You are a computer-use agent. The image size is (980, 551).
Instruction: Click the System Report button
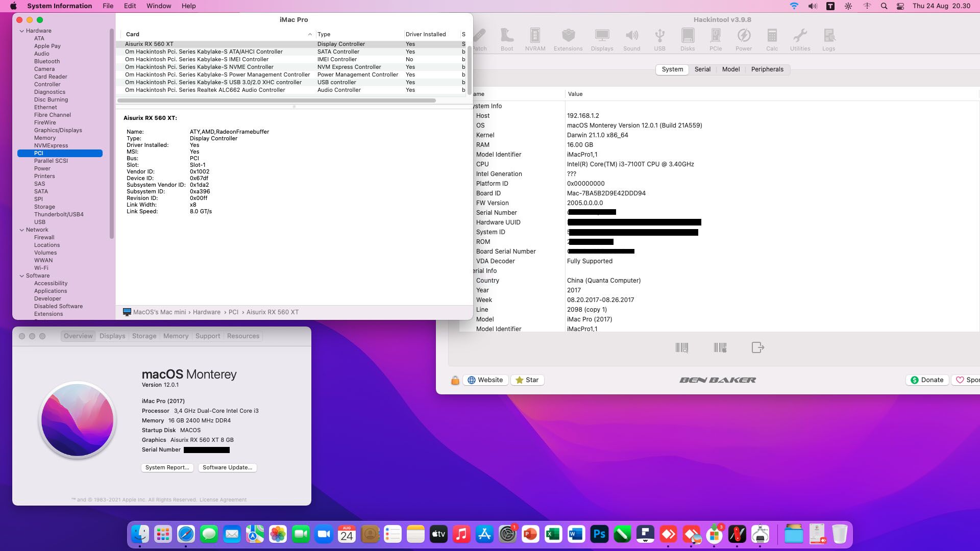(x=167, y=467)
